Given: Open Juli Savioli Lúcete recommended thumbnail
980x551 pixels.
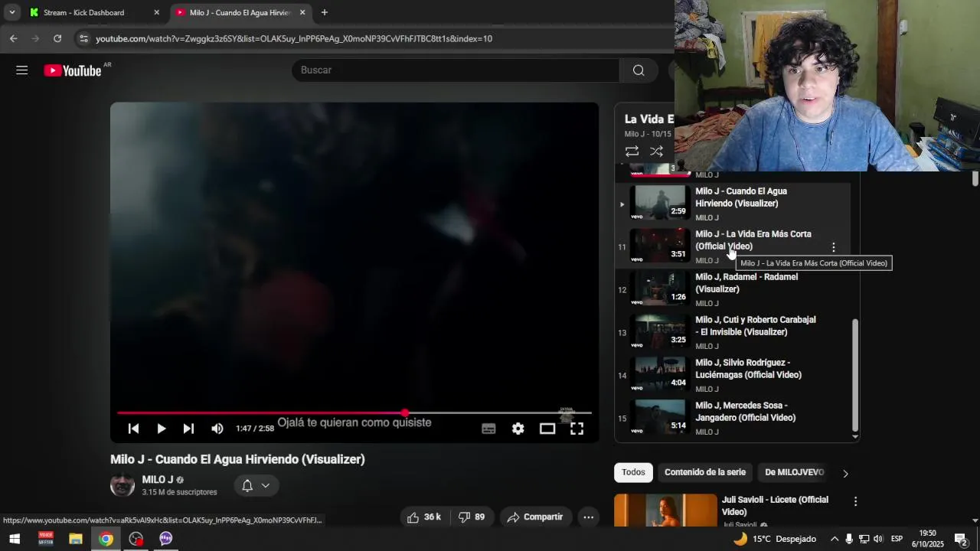Looking at the screenshot, I should [665, 510].
